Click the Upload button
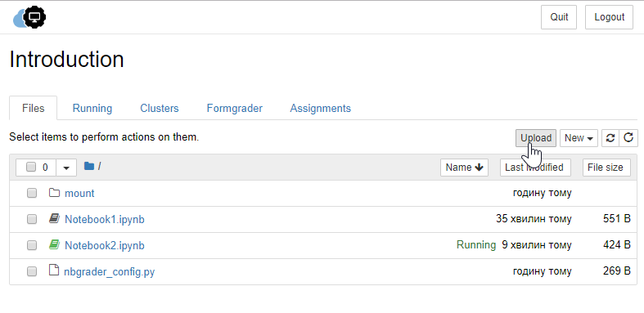This screenshot has width=644, height=313. [x=536, y=138]
